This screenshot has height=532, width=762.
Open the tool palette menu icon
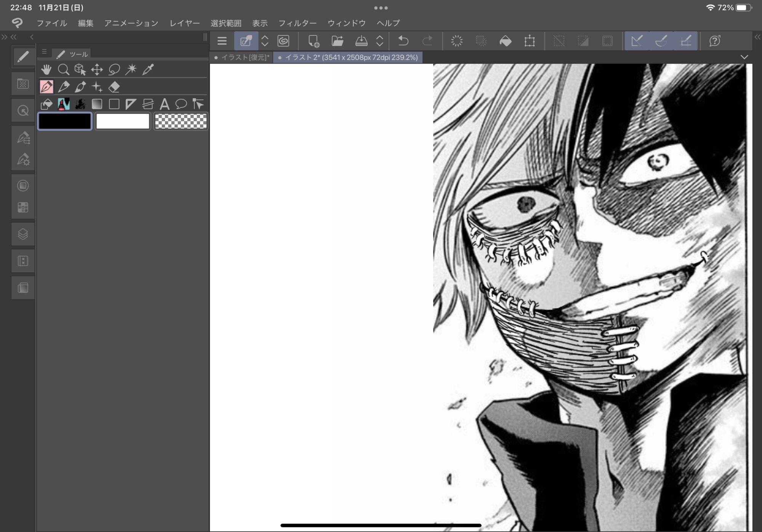[x=44, y=51]
